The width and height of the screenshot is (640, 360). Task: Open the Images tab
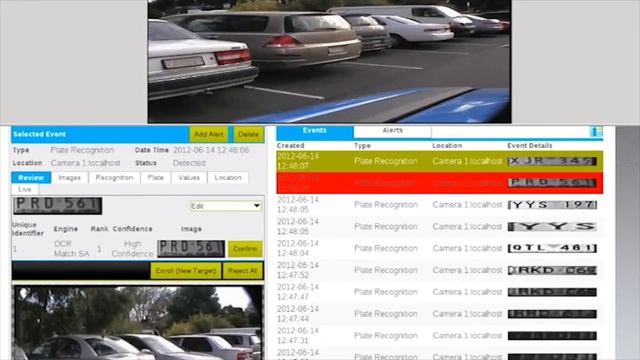(69, 178)
